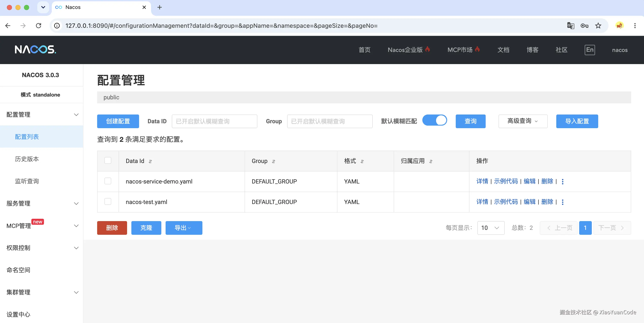Viewport: 644px width, 323px height.
Task: Sort table by Data Id
Action: [150, 161]
